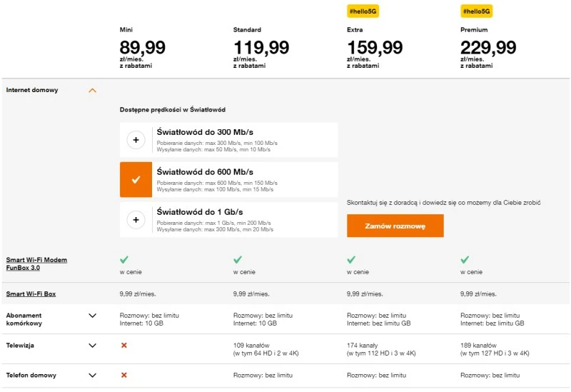Viewport: 571px width, 392px height.
Task: Click the #hello5G badge above Extra plan
Action: [x=363, y=11]
